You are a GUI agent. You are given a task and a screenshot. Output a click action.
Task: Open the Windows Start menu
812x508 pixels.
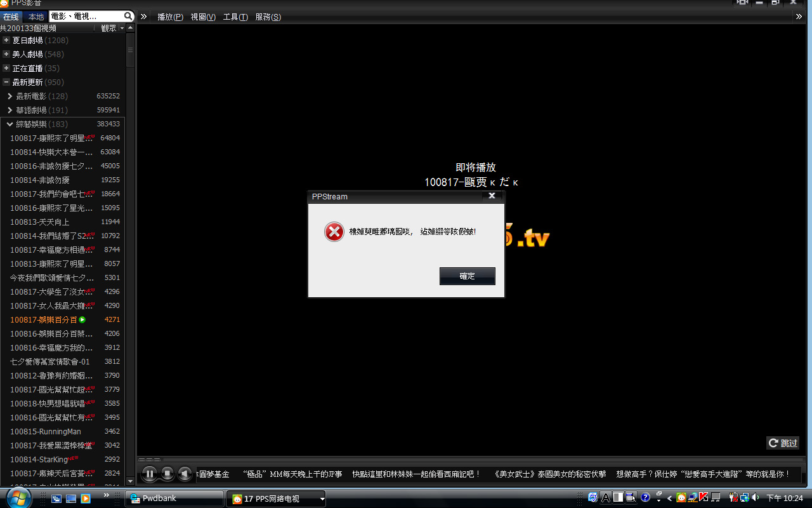pyautogui.click(x=18, y=498)
